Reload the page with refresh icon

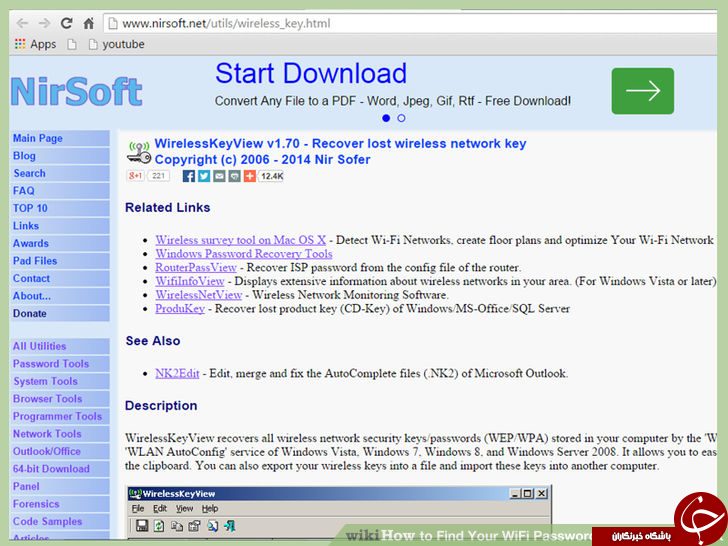(66, 23)
